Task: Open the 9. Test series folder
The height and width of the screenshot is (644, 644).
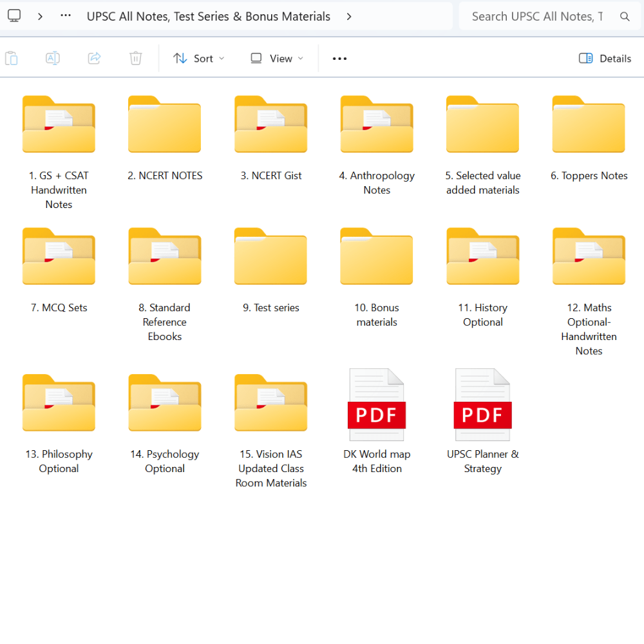Action: click(x=270, y=257)
